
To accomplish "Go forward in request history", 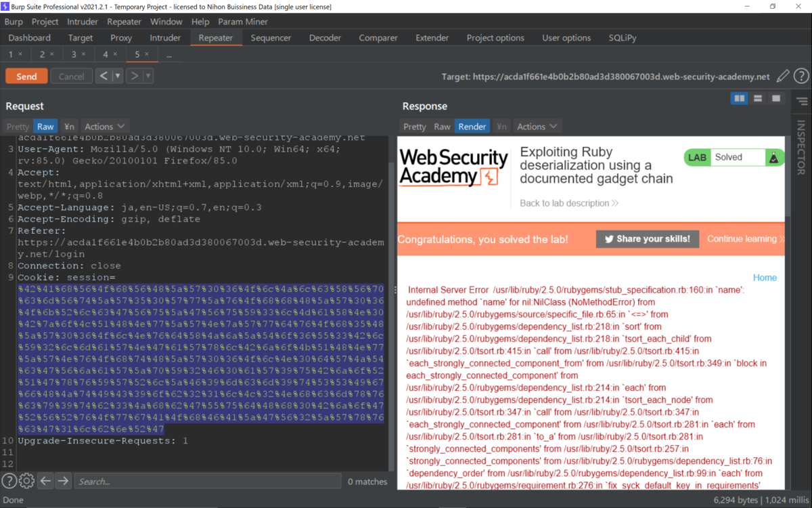I will click(135, 76).
